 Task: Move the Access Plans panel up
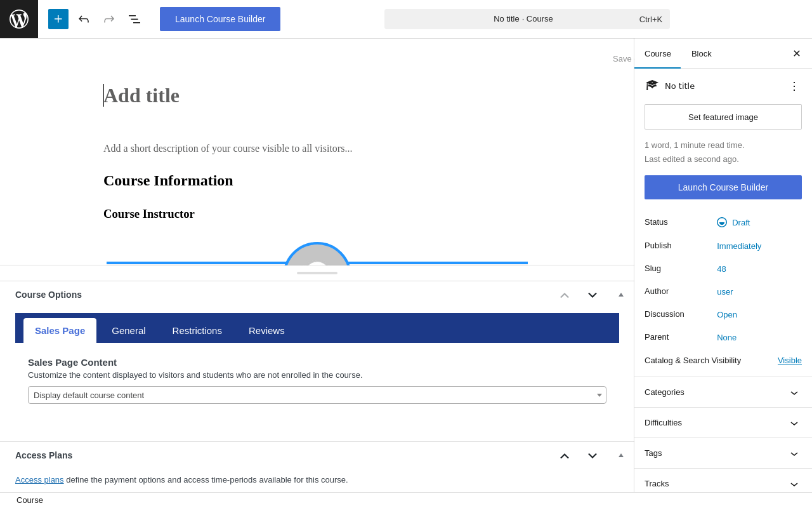[565, 456]
